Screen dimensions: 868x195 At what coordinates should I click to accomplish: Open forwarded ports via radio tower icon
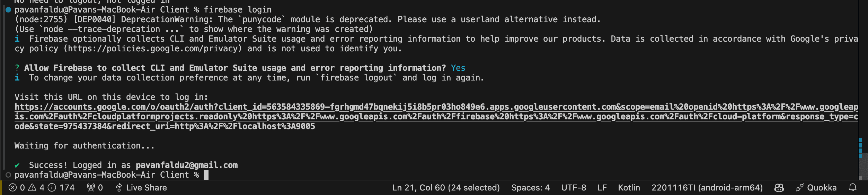tap(91, 188)
